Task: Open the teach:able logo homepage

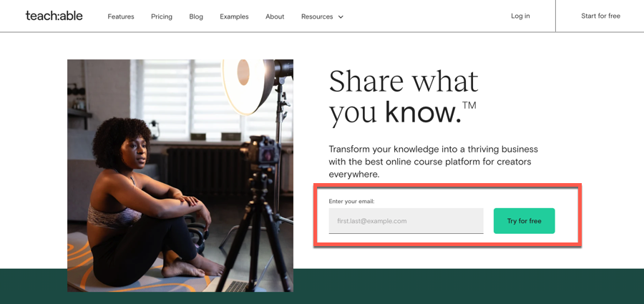Action: pos(54,16)
